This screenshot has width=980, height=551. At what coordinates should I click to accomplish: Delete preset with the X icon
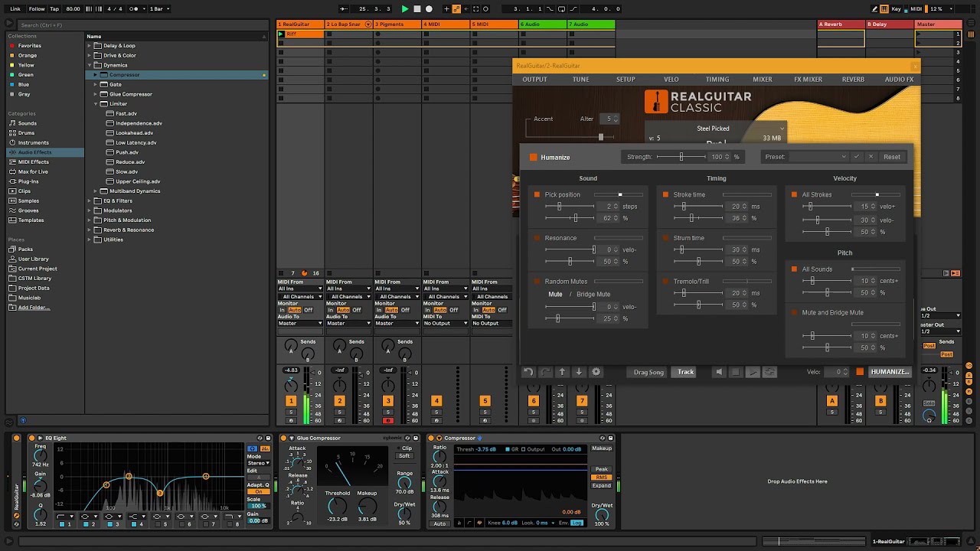point(871,157)
